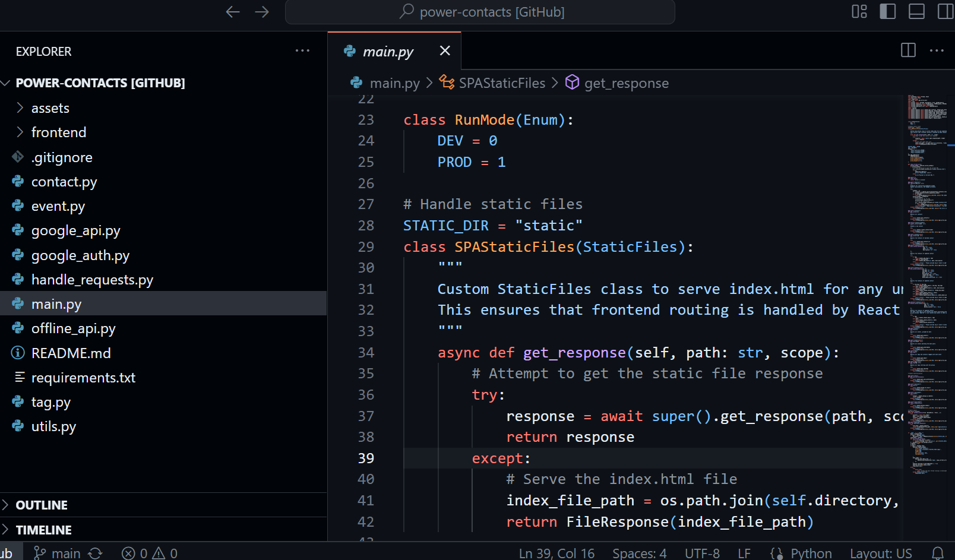Go back with the left arrow
Screen dimensions: 955x560
pos(233,12)
